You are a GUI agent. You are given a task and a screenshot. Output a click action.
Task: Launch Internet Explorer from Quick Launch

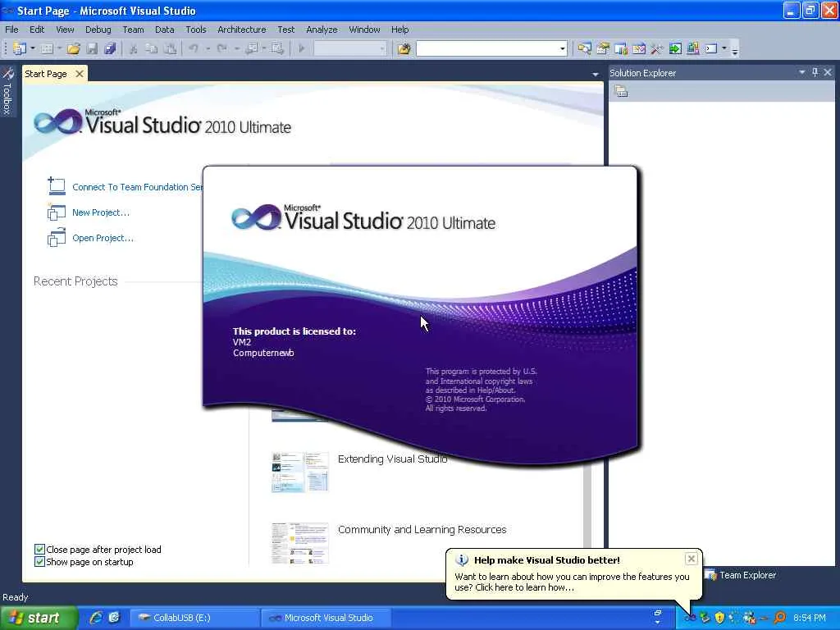pyautogui.click(x=97, y=618)
